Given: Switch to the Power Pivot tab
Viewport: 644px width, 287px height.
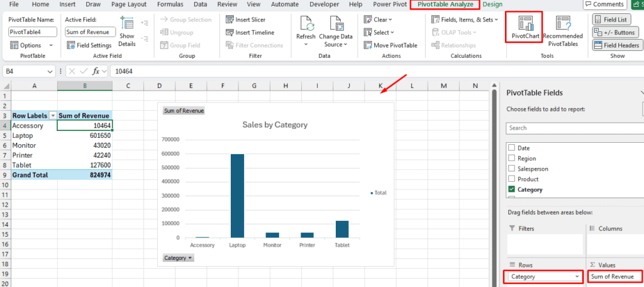Looking at the screenshot, I should point(390,4).
